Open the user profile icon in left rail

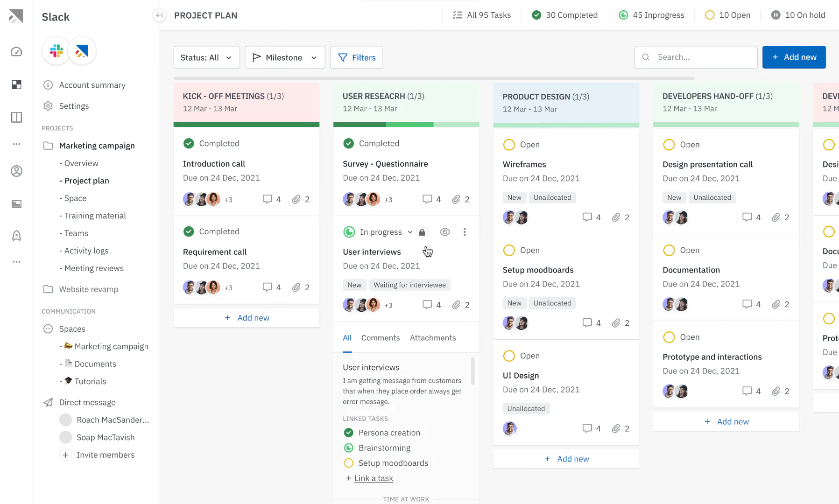point(16,171)
